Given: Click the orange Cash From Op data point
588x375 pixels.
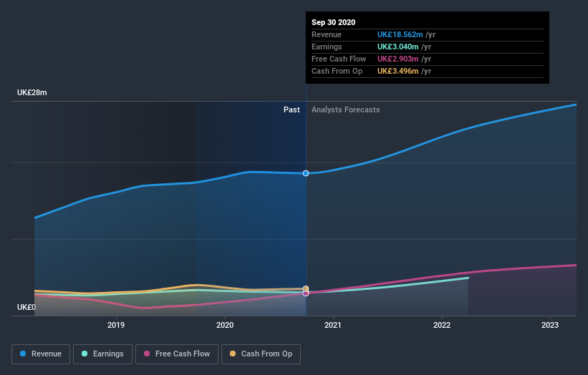Looking at the screenshot, I should tap(306, 288).
